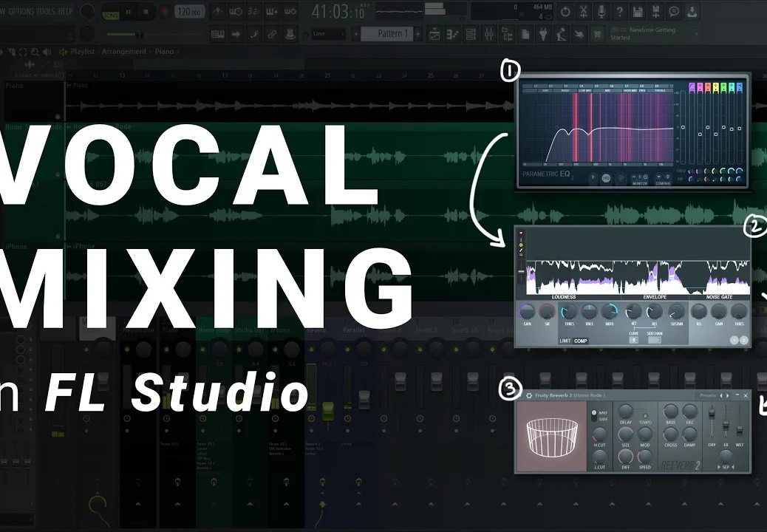Screen dimensions: 767x532
Task: Open limiter display options arrow
Action: coord(521,233)
